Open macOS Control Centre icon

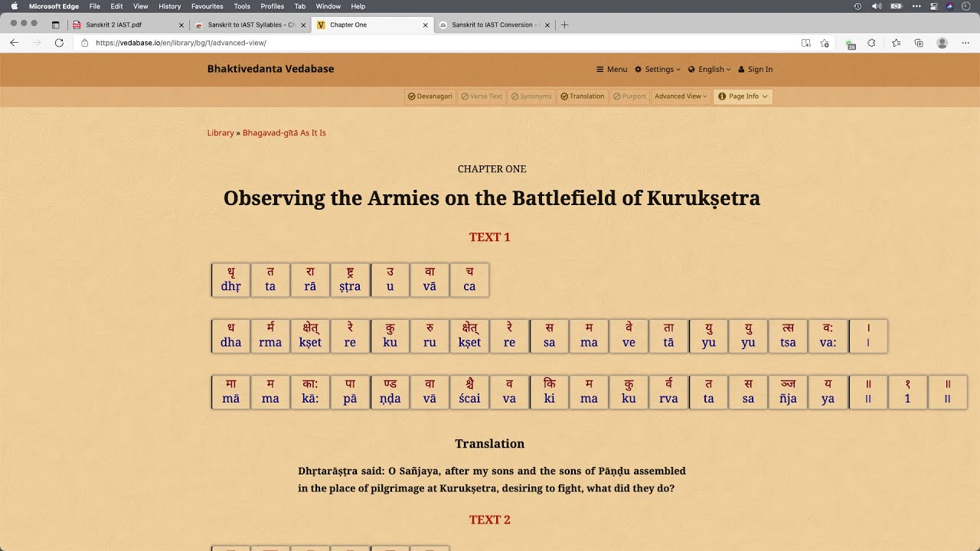933,6
